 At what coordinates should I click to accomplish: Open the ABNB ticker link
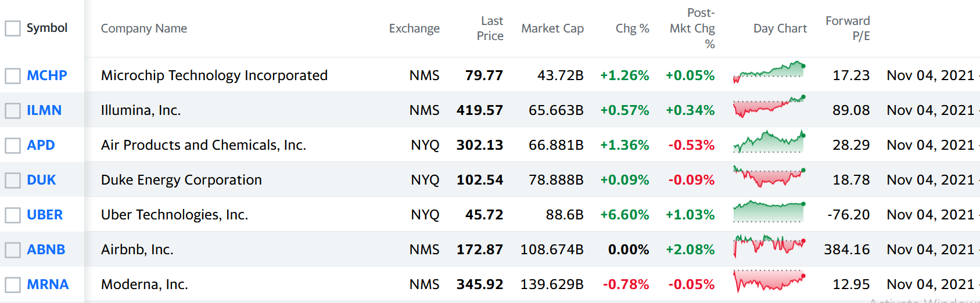(46, 250)
